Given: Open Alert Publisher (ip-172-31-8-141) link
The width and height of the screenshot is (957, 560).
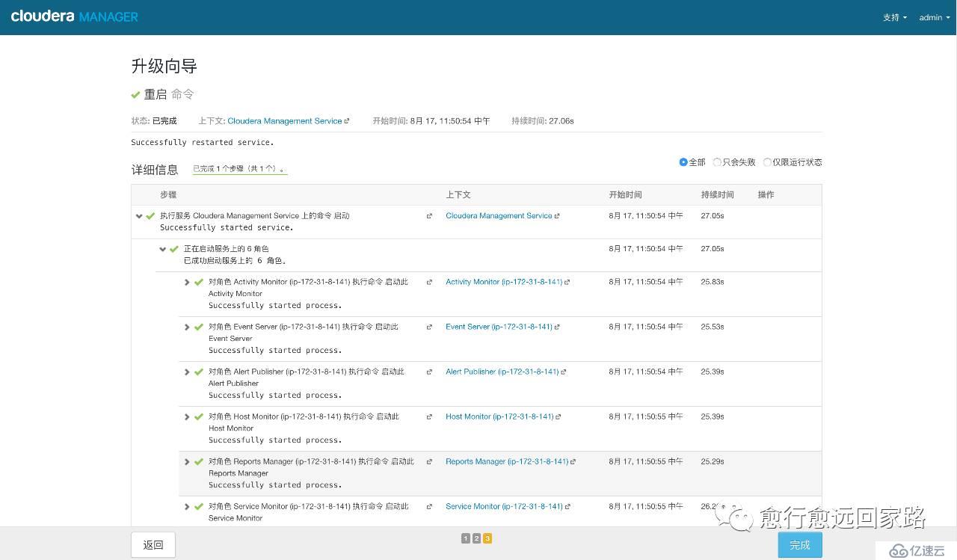Looking at the screenshot, I should coord(502,372).
